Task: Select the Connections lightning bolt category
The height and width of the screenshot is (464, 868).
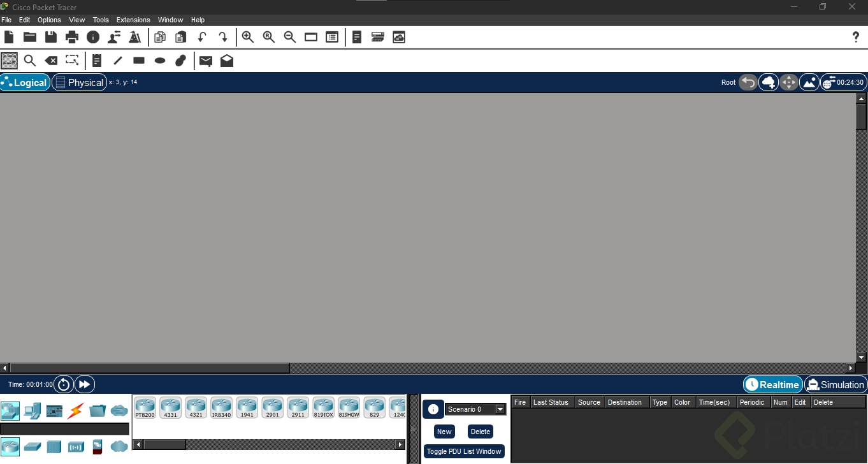Action: [76, 410]
